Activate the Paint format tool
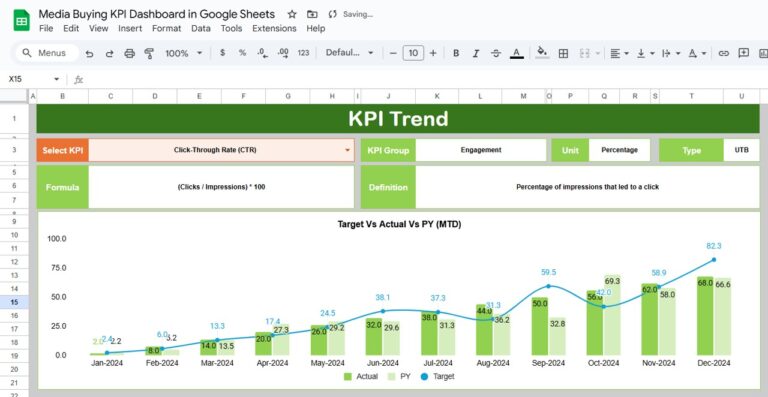The image size is (768, 397). pyautogui.click(x=149, y=53)
